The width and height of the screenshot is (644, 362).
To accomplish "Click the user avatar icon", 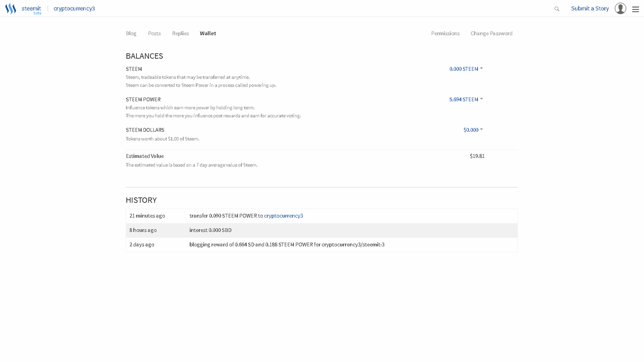I will [620, 9].
